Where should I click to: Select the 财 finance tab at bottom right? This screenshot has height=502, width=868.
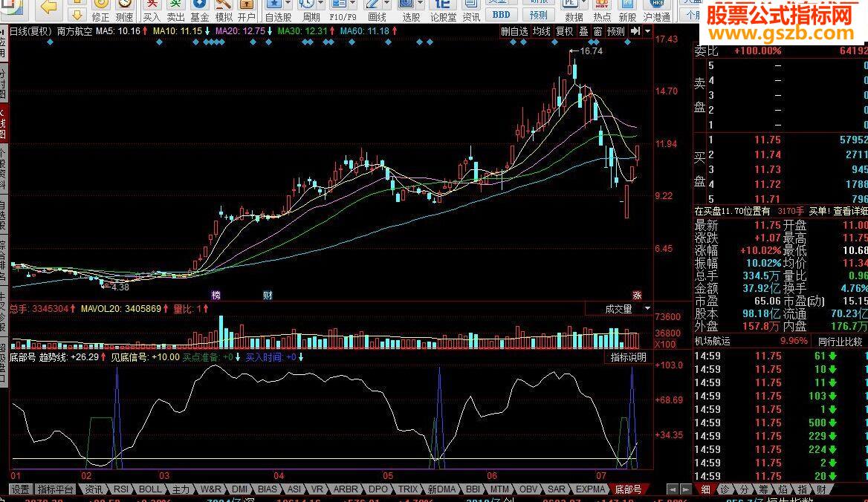[x=821, y=489]
